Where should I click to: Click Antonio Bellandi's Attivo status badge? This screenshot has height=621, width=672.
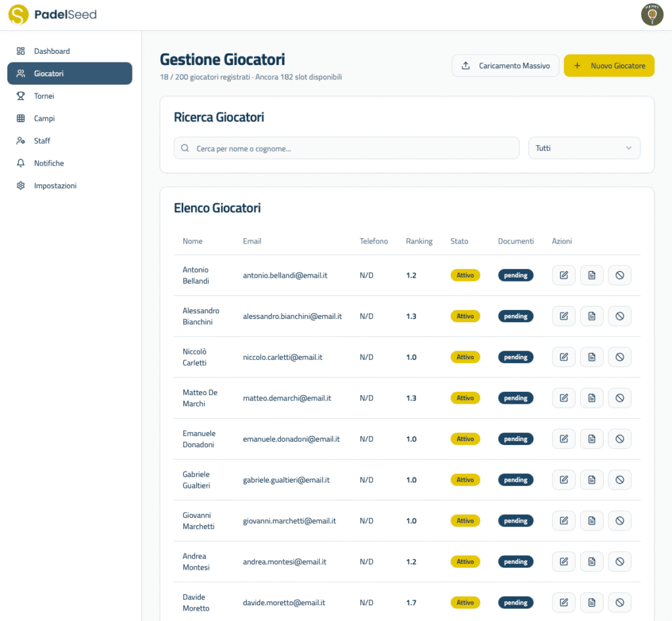[465, 276]
